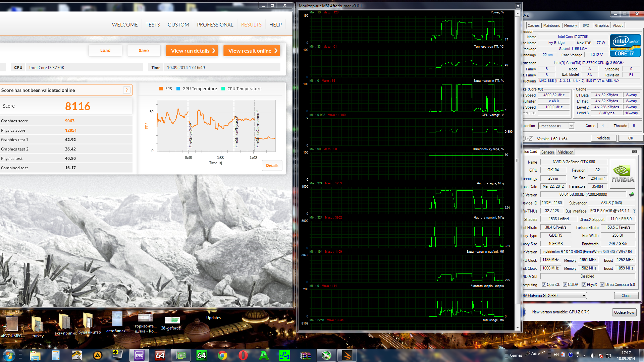Click the Details button under the chart
Image resolution: width=644 pixels, height=362 pixels.
pos(272,166)
